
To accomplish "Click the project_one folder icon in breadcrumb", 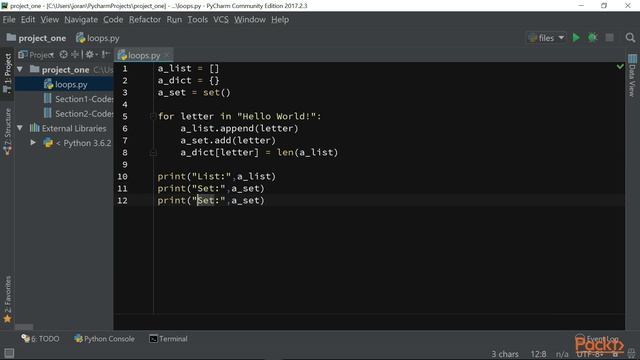I will 11,38.
